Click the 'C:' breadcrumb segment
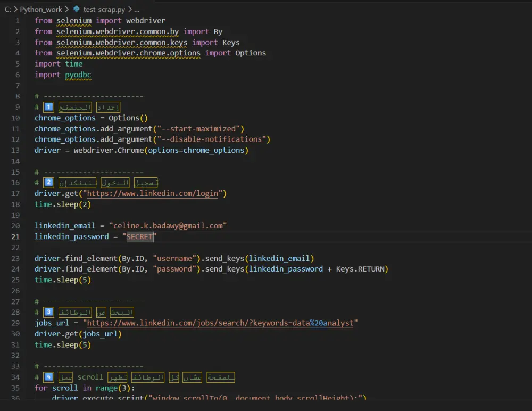532x411 pixels. pos(8,10)
